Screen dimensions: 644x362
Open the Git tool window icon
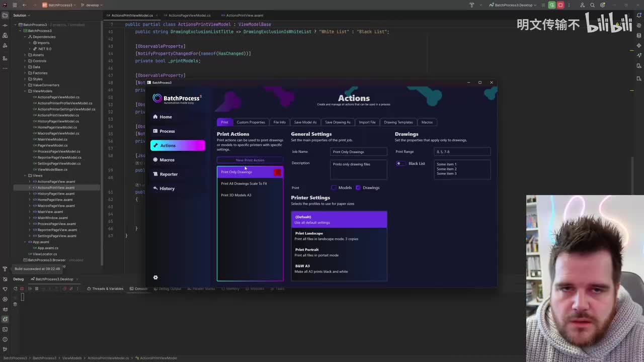click(x=5, y=349)
